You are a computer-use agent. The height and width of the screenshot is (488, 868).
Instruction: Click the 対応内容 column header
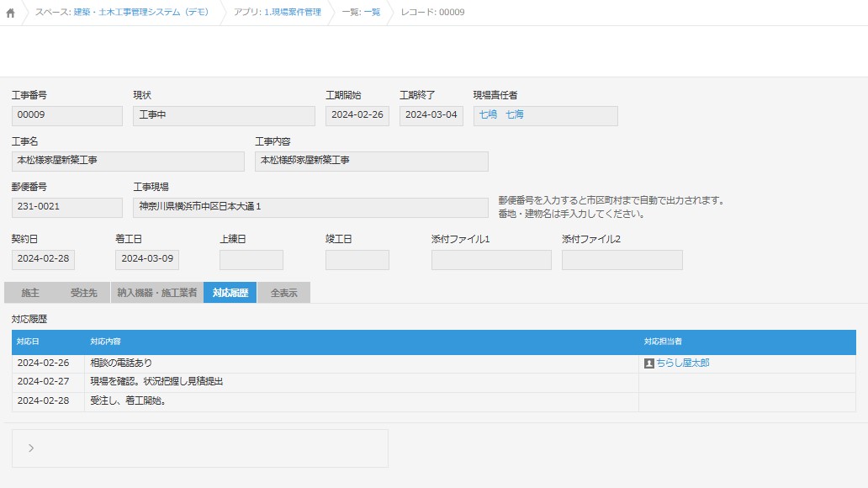[x=105, y=342]
